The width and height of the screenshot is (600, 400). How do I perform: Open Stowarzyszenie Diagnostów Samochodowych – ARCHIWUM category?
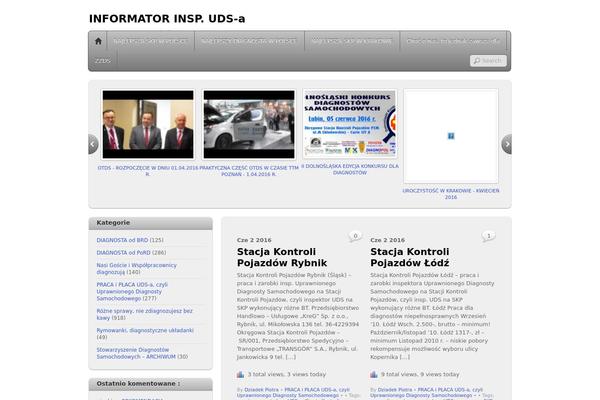(x=136, y=353)
